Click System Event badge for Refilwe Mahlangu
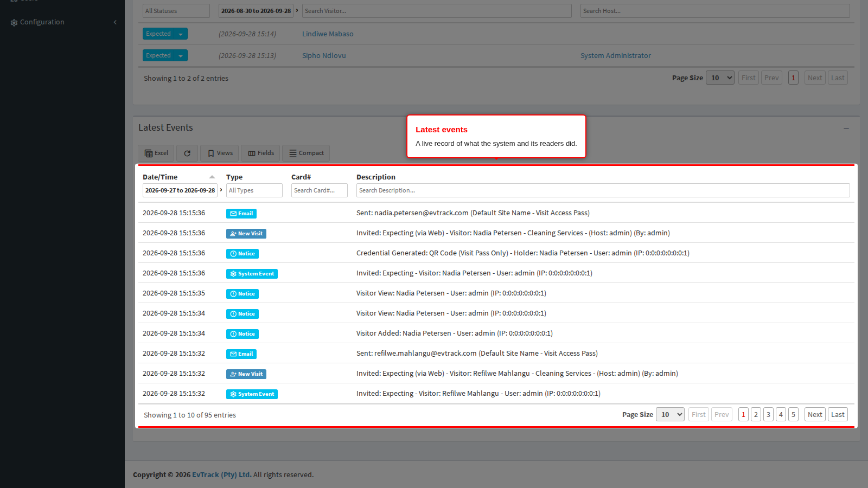The image size is (868, 488). click(252, 394)
